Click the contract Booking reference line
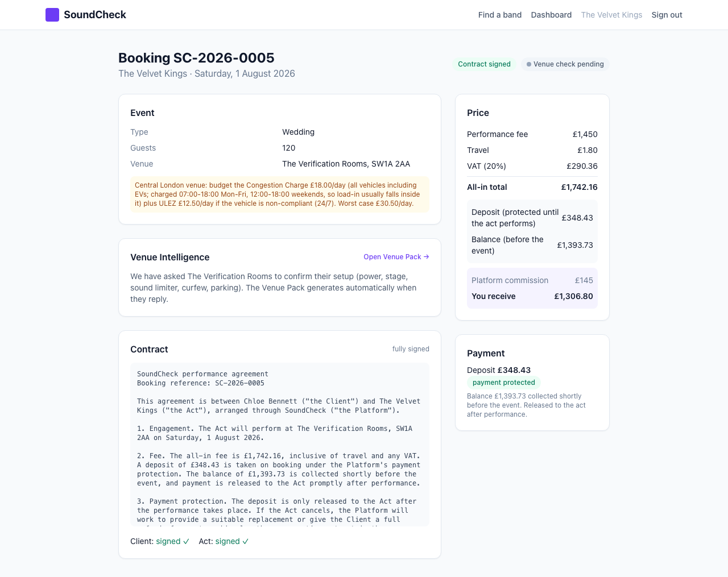The image size is (728, 577). (x=201, y=383)
